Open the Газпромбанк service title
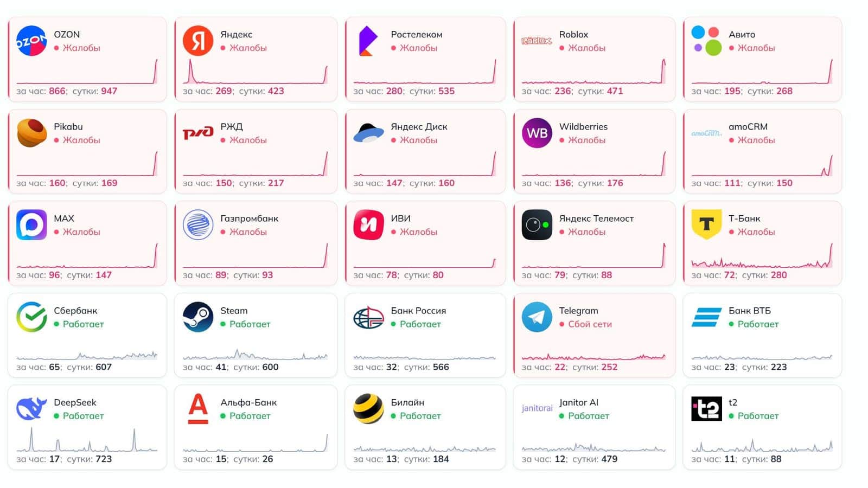 (249, 218)
